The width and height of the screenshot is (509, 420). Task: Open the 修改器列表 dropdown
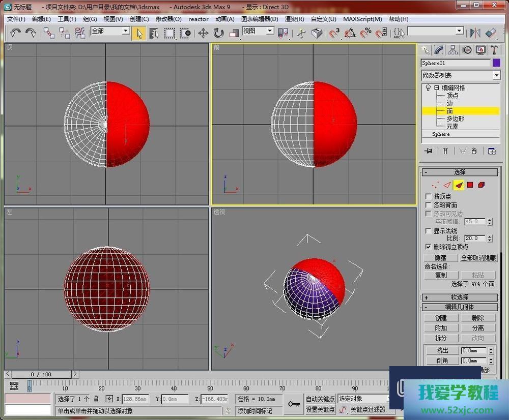tap(496, 75)
